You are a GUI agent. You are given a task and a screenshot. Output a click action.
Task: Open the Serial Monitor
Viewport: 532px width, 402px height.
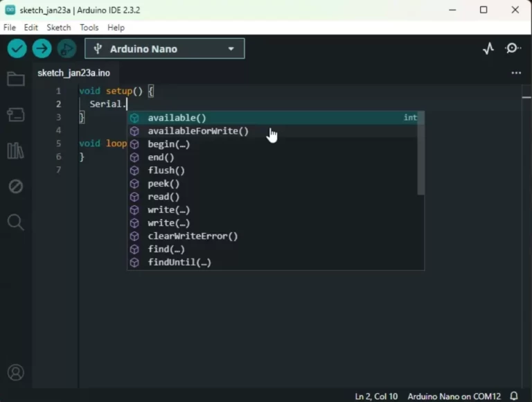[513, 49]
